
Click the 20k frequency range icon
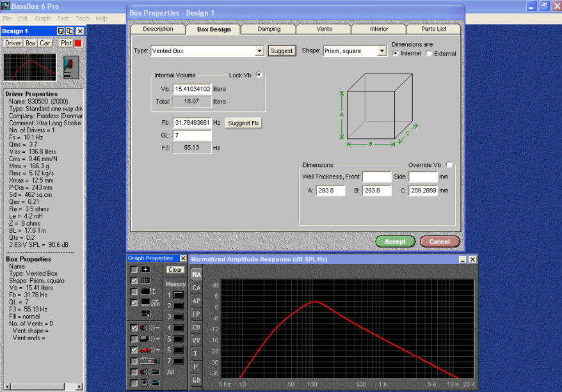tap(150, 302)
